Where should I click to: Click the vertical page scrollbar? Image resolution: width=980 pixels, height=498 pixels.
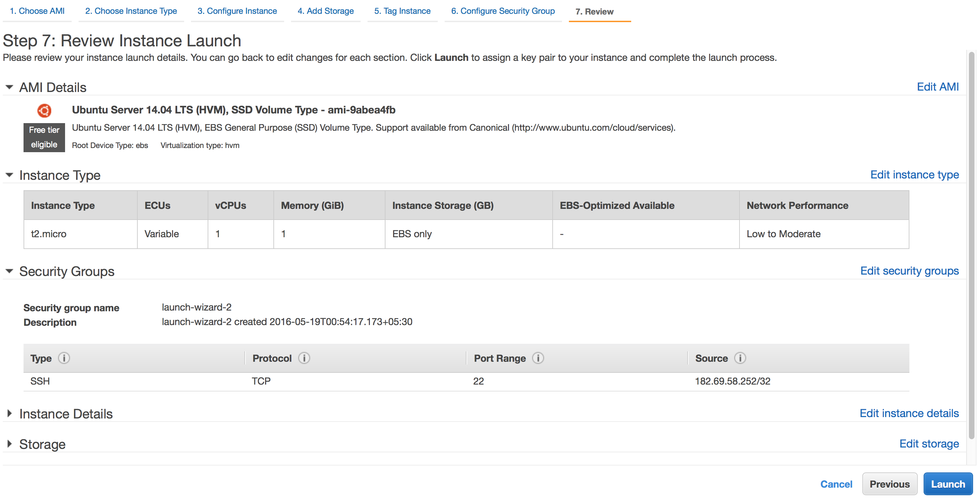coord(971,247)
